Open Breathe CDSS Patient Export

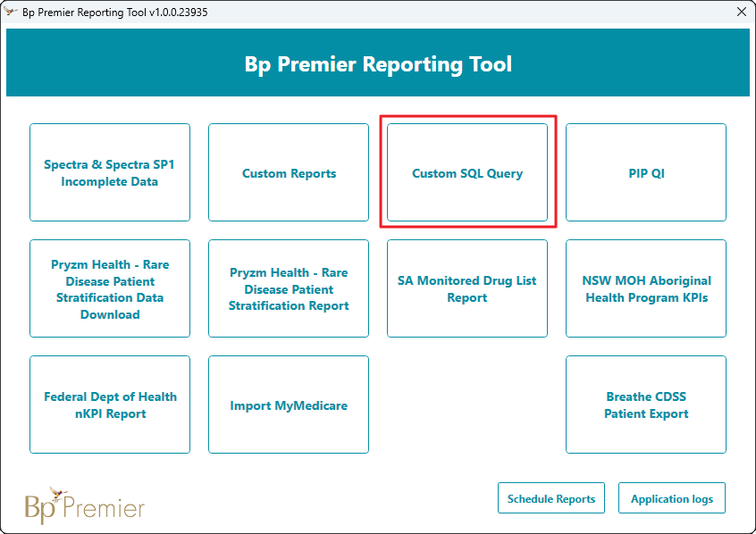646,405
